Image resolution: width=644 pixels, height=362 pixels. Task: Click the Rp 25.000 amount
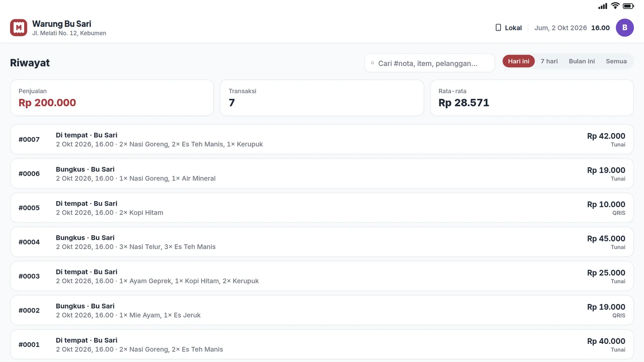coord(606,273)
